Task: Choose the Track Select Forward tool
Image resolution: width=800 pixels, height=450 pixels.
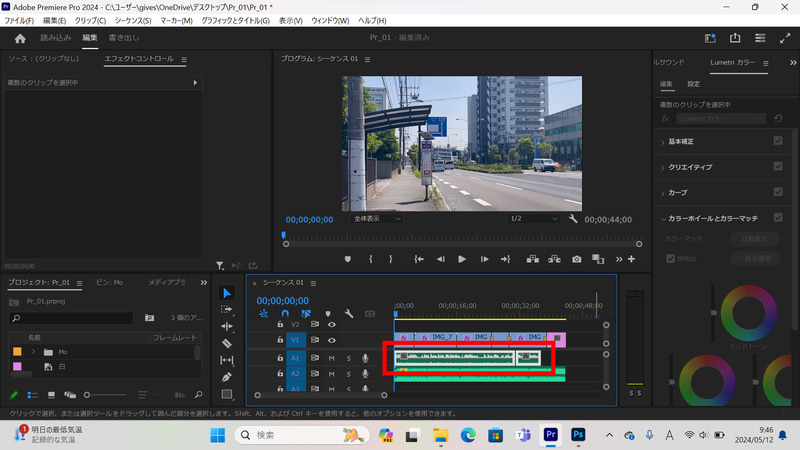Action: pos(227,309)
